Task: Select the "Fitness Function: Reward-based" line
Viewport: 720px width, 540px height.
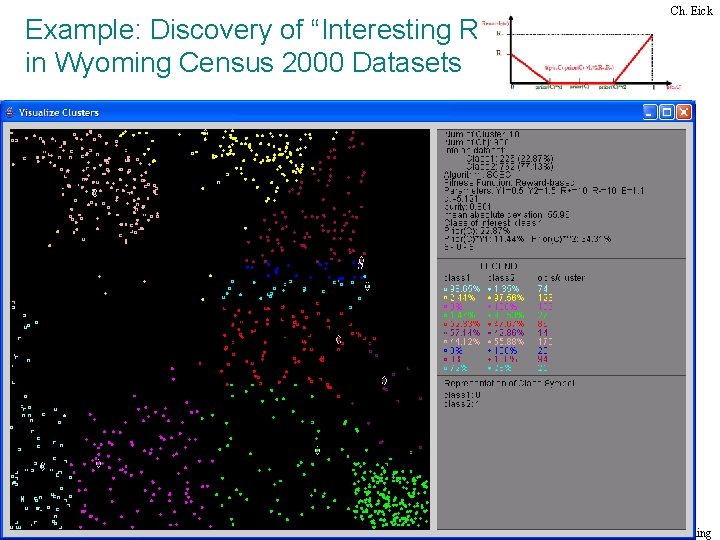Action: point(509,183)
